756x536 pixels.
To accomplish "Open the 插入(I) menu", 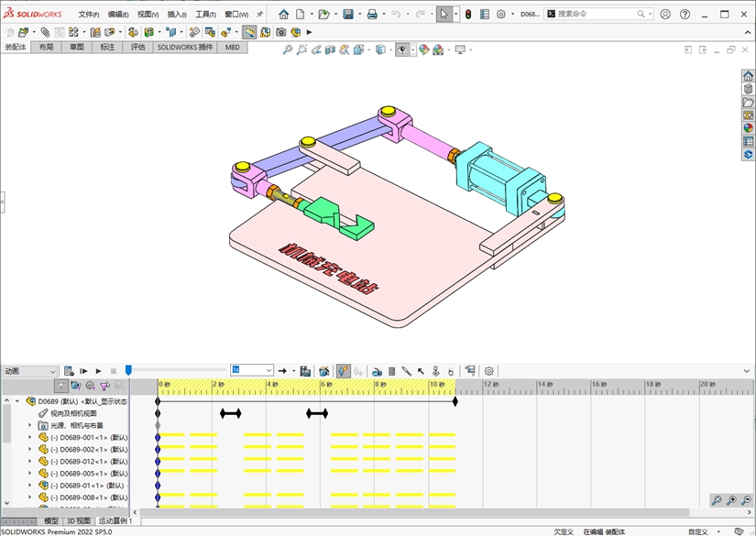I will point(177,15).
